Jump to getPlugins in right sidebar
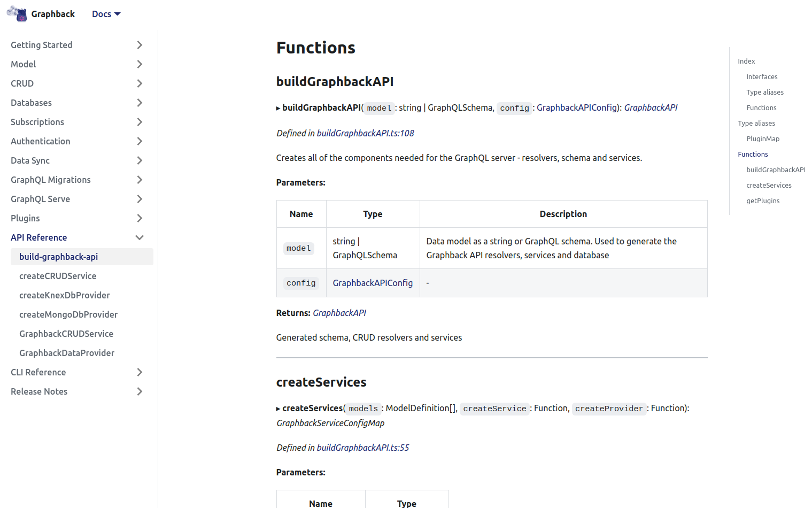 [x=763, y=201]
